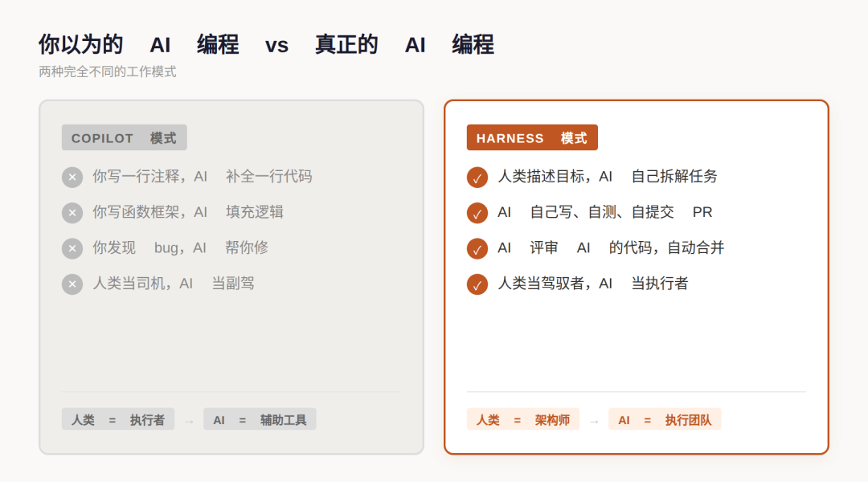Click the checkmark beside AI 评审 AI 的代码
868x482 pixels.
tap(477, 248)
